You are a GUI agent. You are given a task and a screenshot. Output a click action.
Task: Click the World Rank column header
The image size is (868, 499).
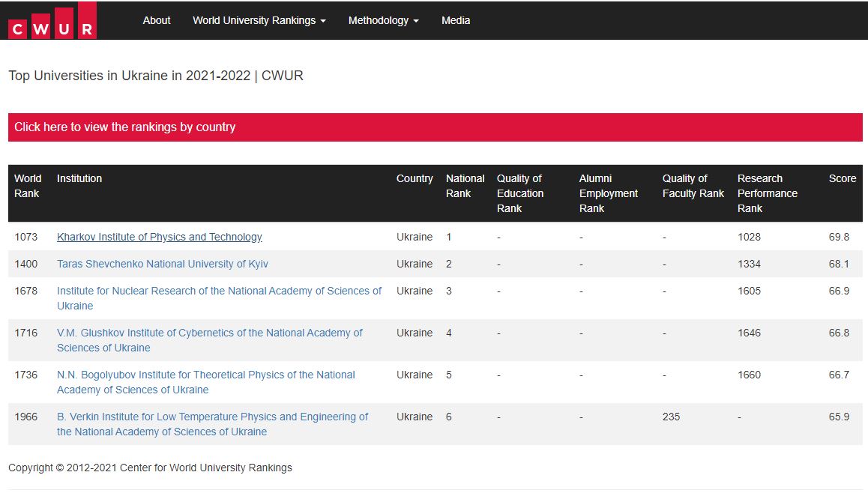28,186
